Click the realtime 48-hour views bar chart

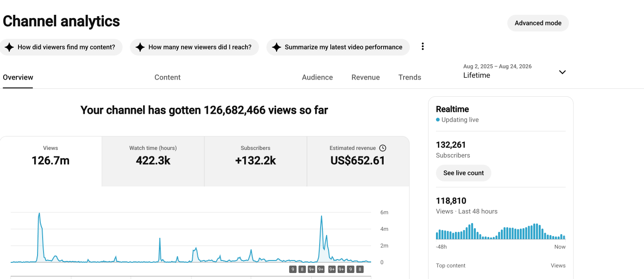pyautogui.click(x=500, y=231)
